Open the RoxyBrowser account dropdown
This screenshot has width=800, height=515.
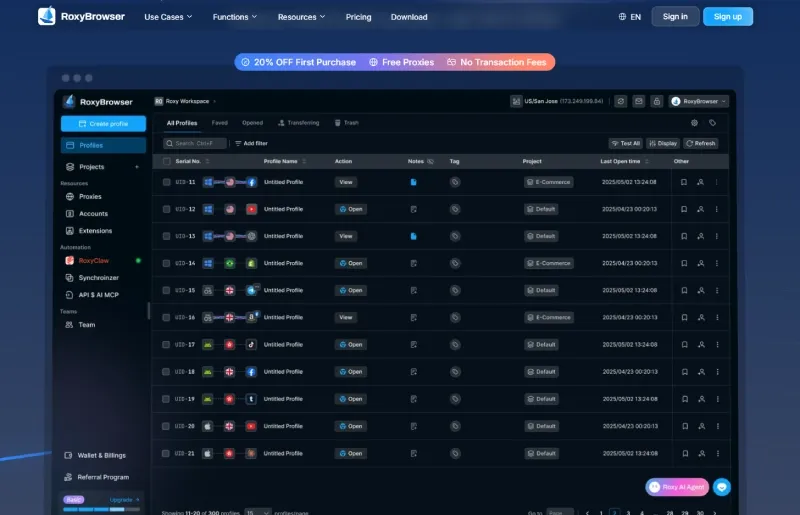(x=698, y=101)
